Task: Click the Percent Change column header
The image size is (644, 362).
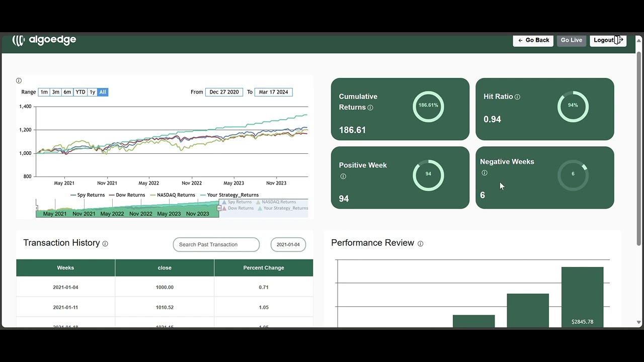Action: (x=264, y=268)
